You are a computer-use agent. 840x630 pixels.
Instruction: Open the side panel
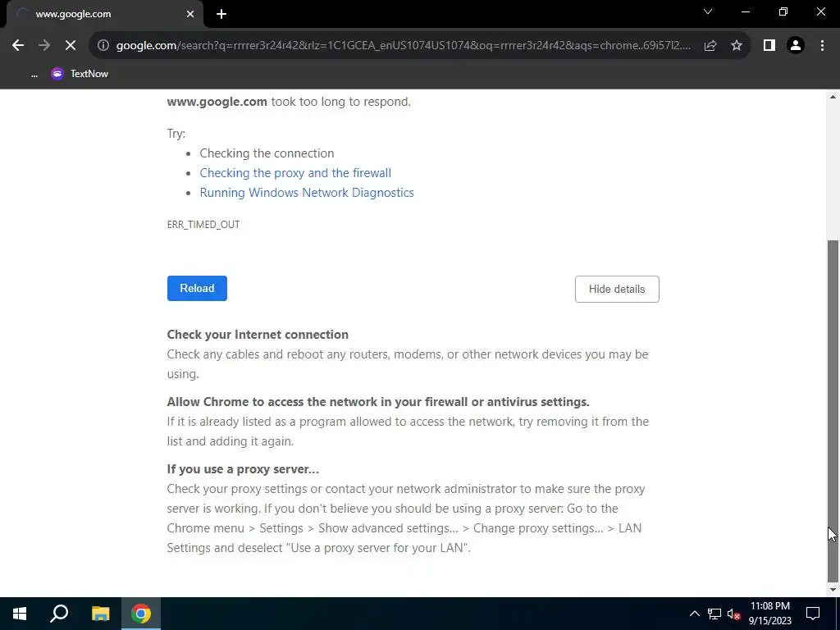point(769,46)
